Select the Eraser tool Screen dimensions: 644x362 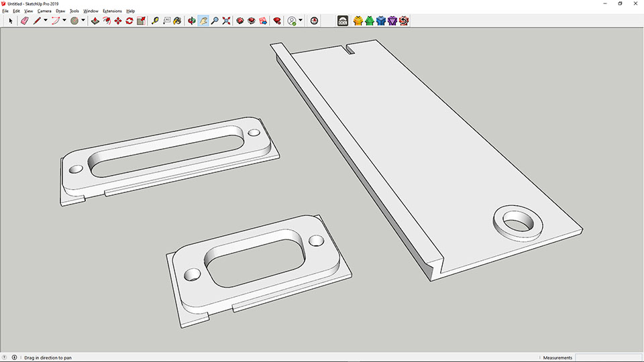pyautogui.click(x=24, y=21)
